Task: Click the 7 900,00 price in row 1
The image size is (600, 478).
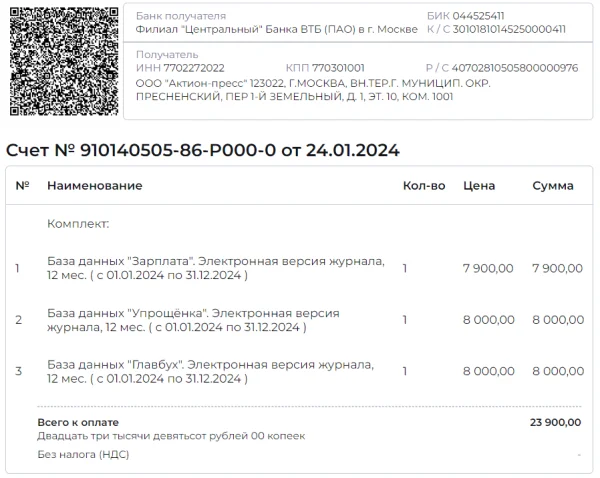Action: coord(488,268)
